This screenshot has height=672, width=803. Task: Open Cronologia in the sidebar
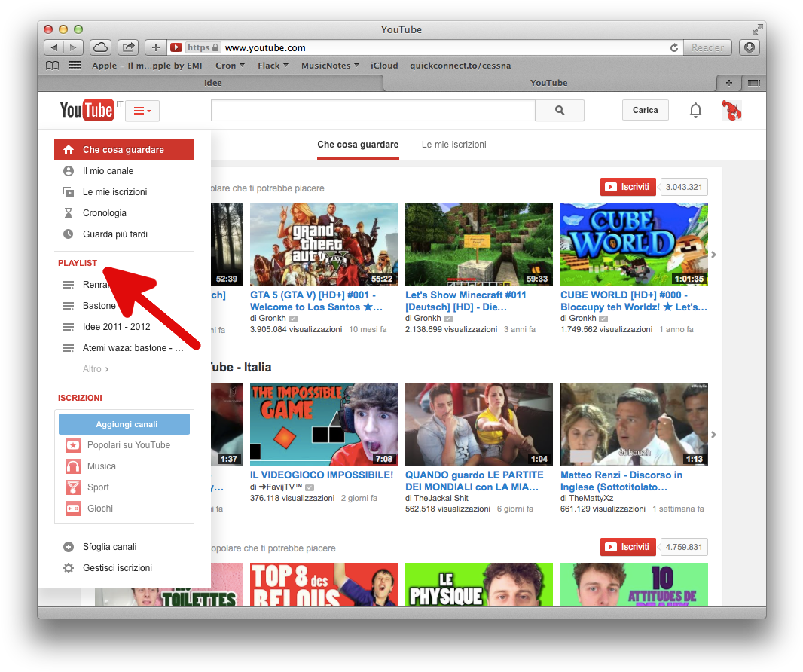105,213
